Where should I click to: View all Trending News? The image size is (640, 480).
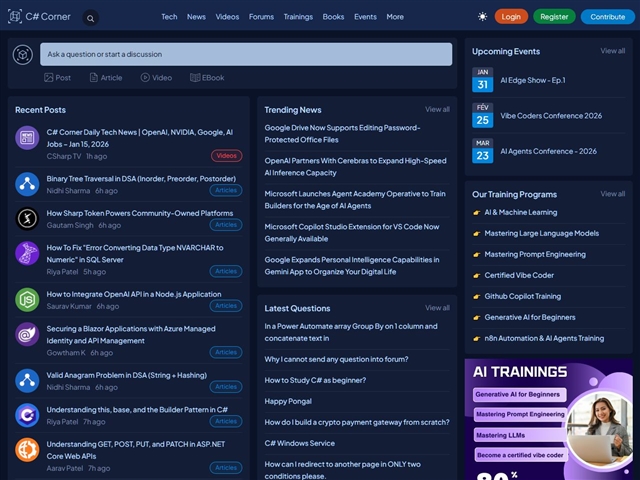pyautogui.click(x=437, y=109)
